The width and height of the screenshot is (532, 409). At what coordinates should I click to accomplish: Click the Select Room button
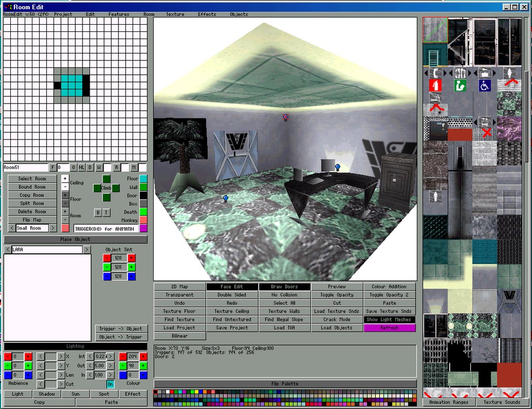tap(32, 179)
